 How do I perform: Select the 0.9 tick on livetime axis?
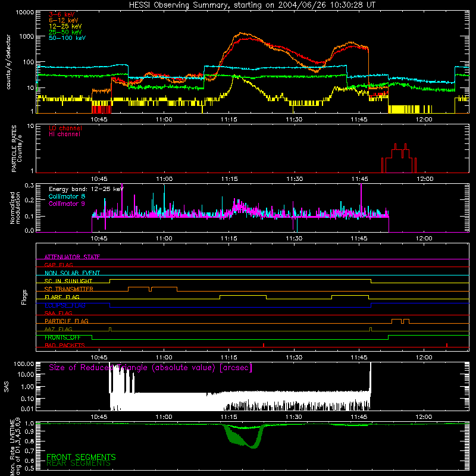coord(29,431)
